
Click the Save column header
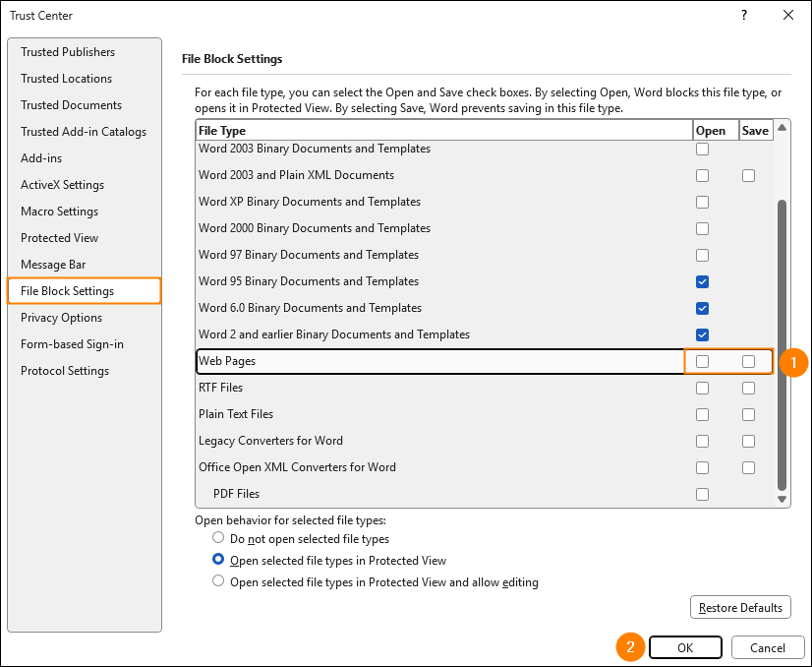click(x=756, y=131)
